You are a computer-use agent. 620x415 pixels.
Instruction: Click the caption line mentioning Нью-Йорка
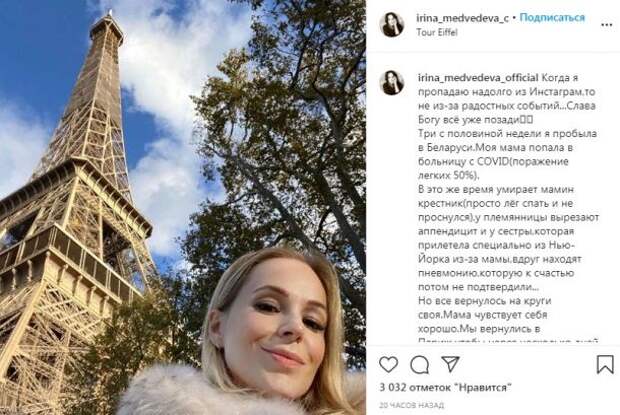[497, 245]
